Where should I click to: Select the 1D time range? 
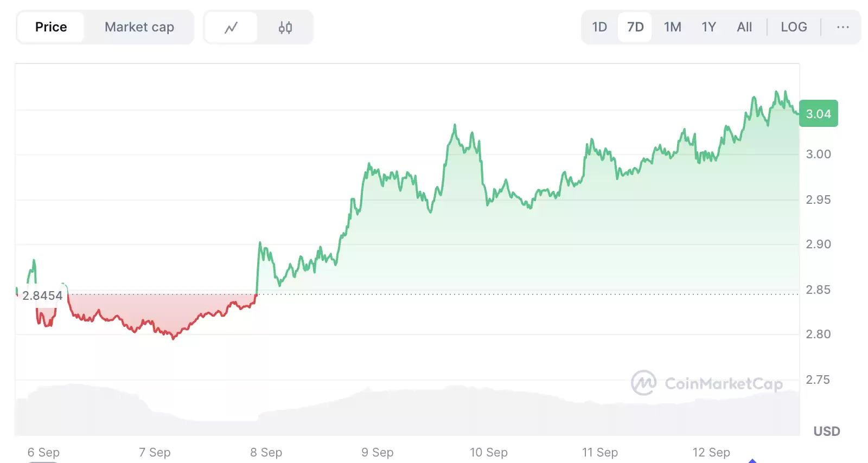pos(599,27)
